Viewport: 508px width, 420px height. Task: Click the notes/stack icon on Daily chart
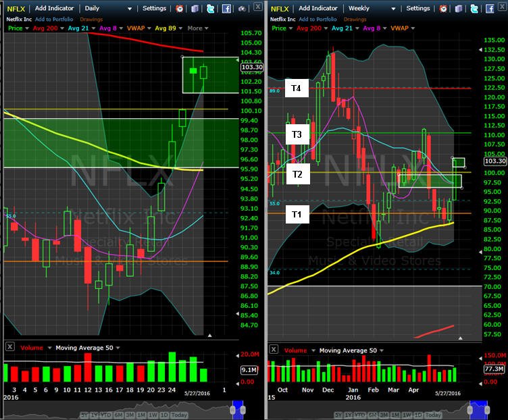tap(195, 9)
